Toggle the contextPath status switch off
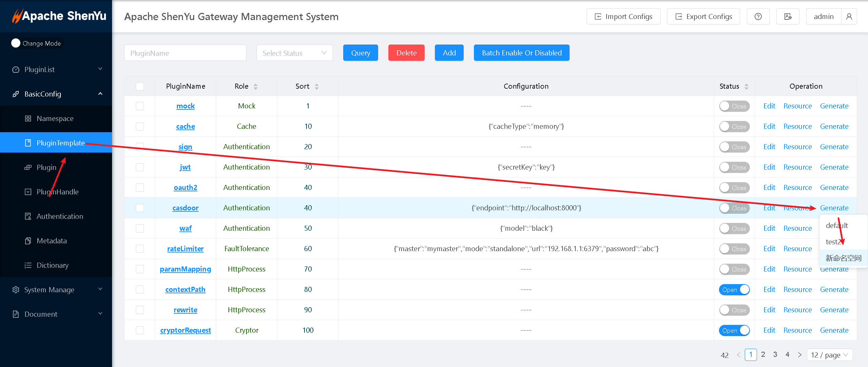The image size is (868, 367). 734,290
